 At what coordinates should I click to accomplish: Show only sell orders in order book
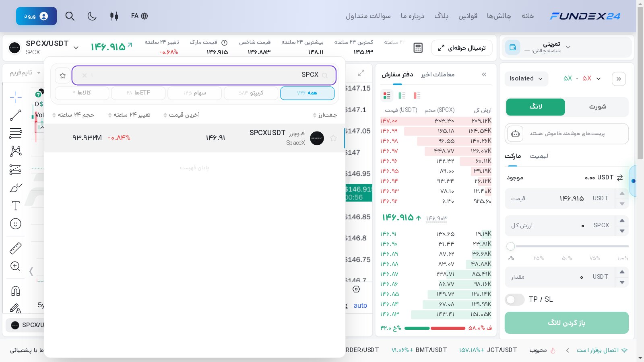pyautogui.click(x=417, y=95)
